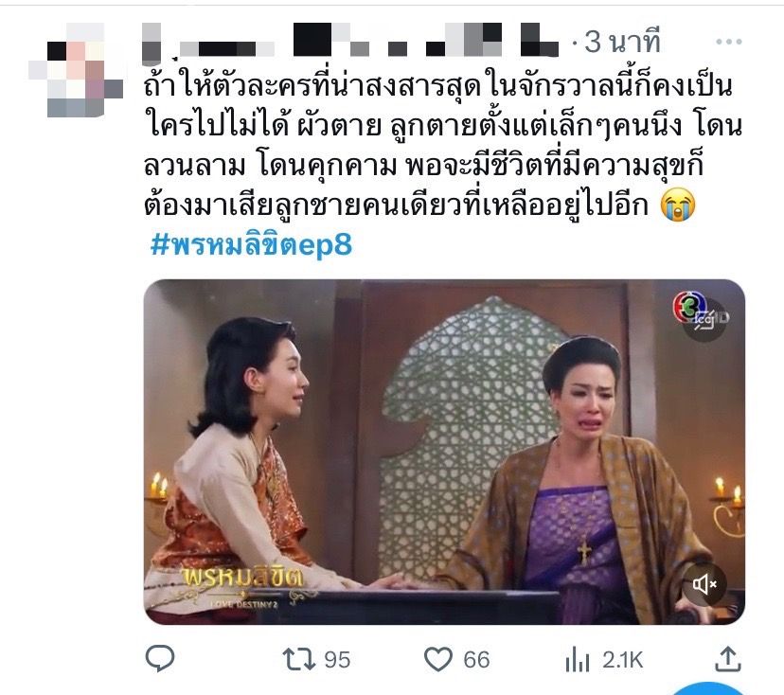Play the video of the crying woman

click(444, 452)
